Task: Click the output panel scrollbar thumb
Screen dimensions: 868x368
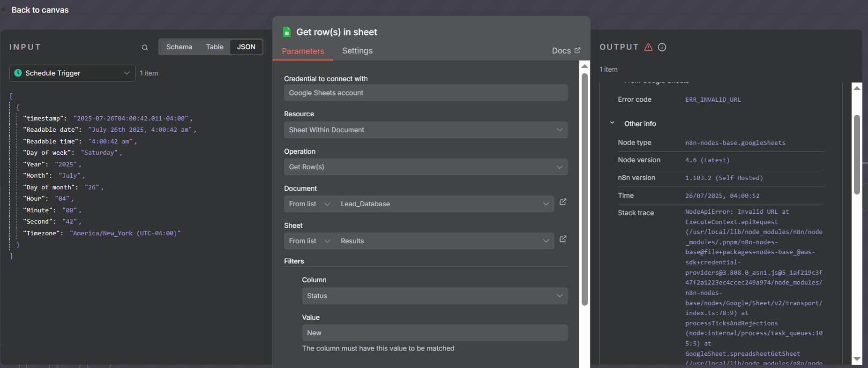Action: pyautogui.click(x=857, y=155)
